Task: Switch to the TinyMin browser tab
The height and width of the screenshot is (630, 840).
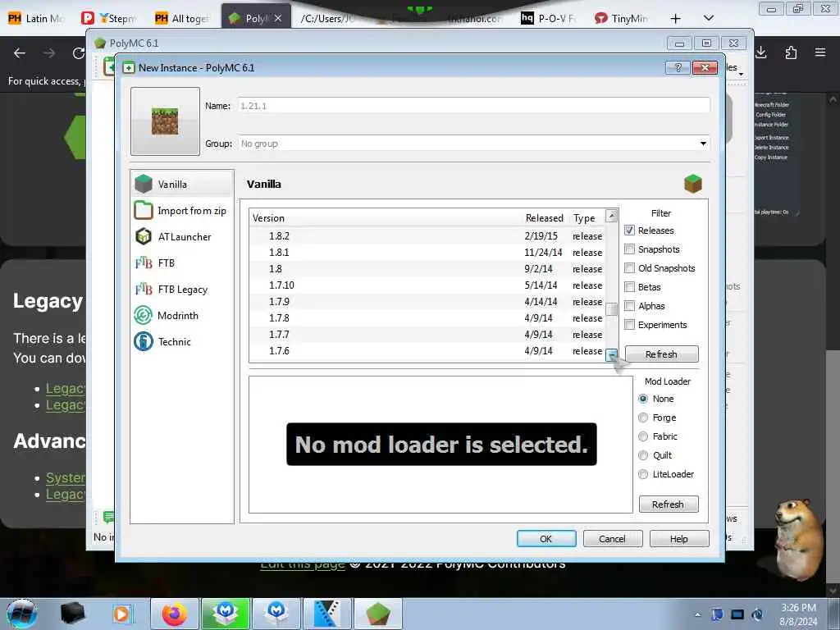Action: [x=623, y=18]
